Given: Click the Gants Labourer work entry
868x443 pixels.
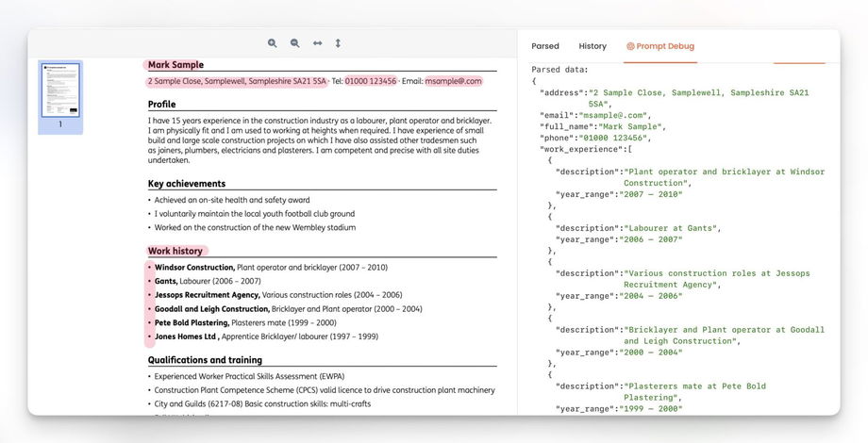Looking at the screenshot, I should [x=208, y=281].
